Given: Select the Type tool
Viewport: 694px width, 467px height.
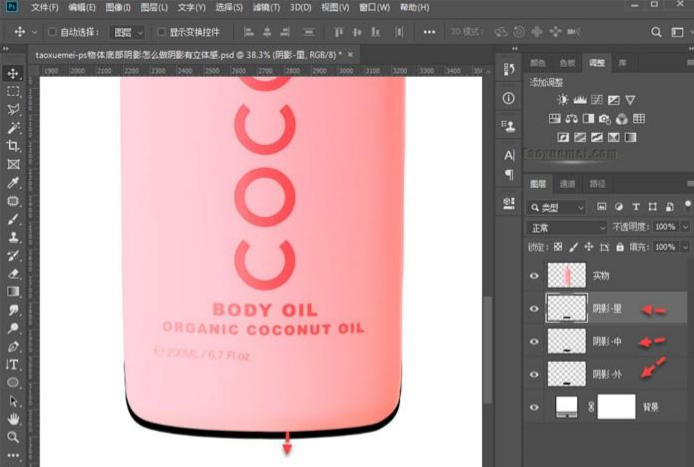Looking at the screenshot, I should [13, 364].
